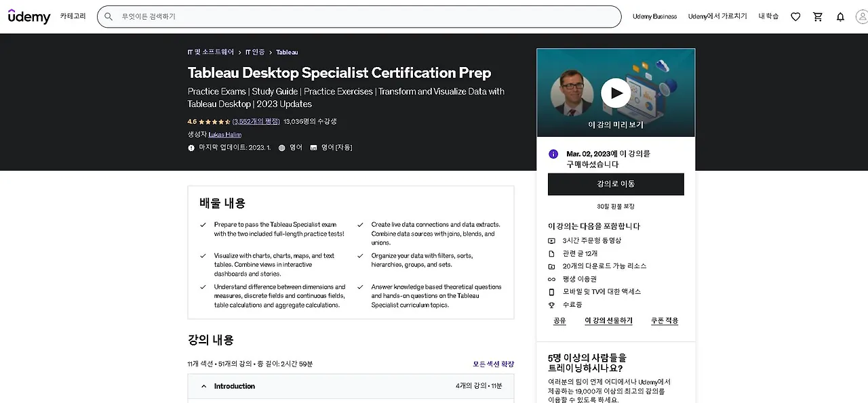Click the Introduction section title
This screenshot has width=868, height=403.
click(235, 386)
